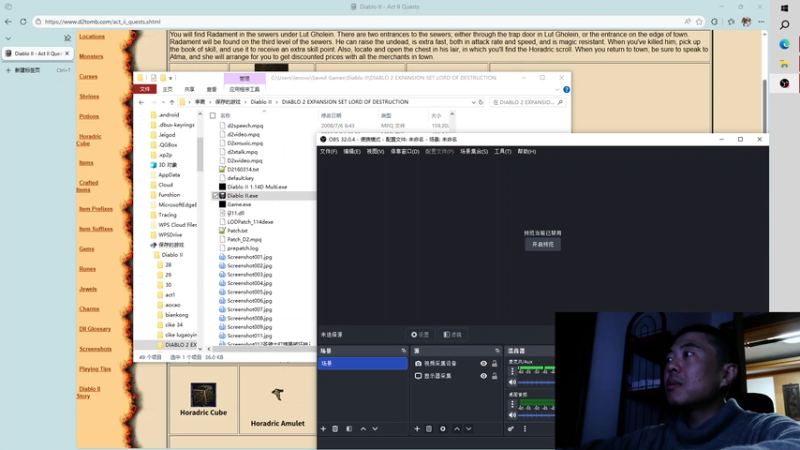Collapse Edge vertical tabs chevron

coord(8,38)
